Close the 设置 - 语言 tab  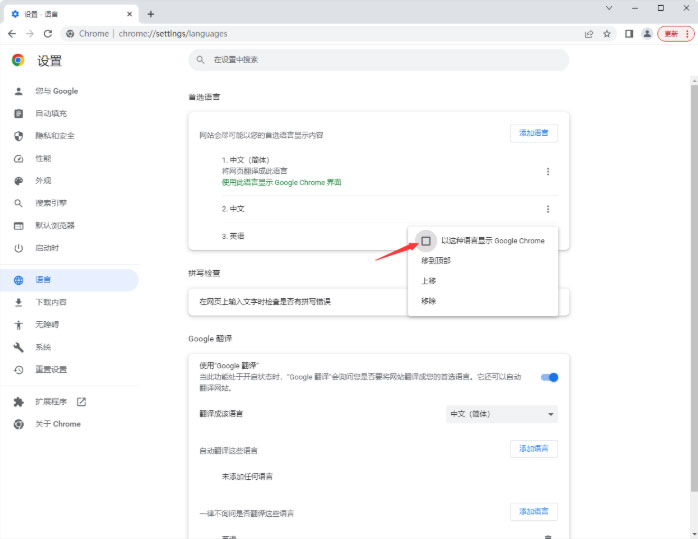click(130, 14)
